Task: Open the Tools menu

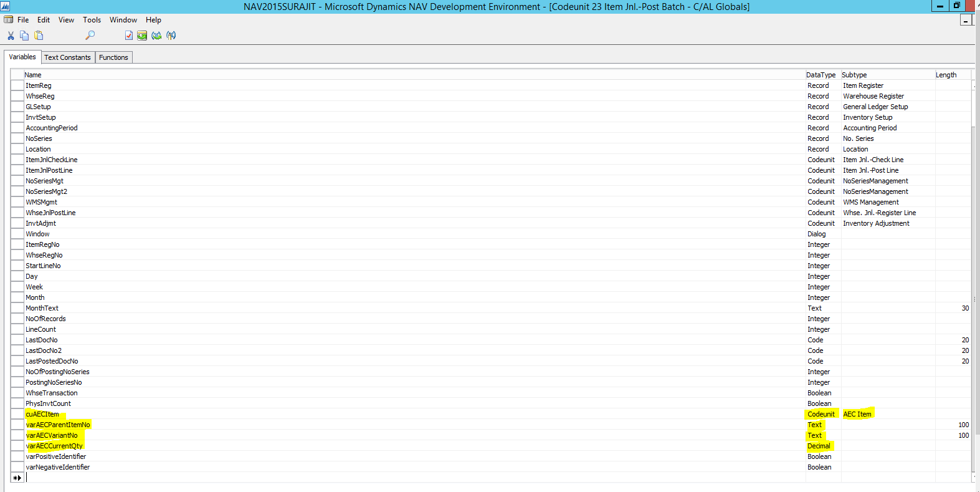Action: 92,20
